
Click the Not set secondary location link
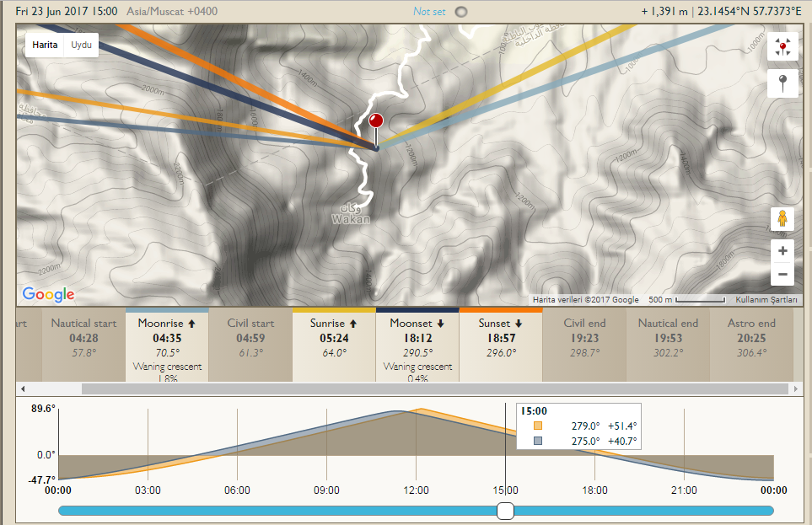coord(429,12)
